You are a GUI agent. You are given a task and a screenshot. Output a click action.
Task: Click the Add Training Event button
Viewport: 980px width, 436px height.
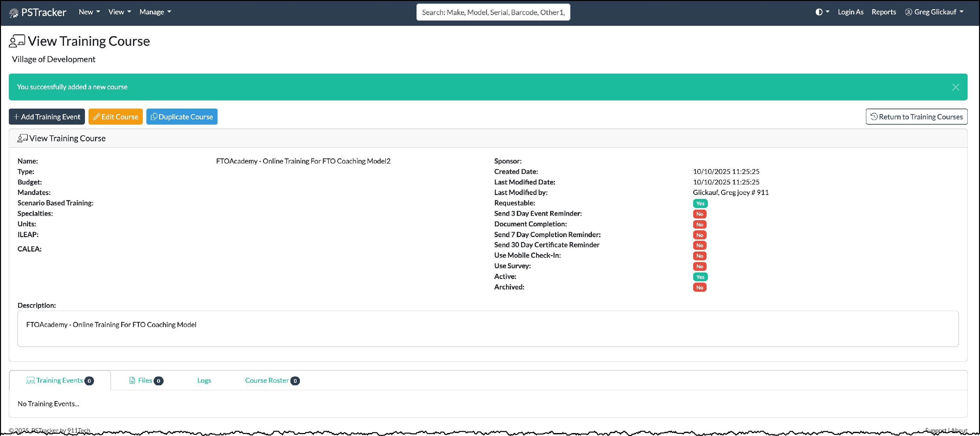(x=47, y=116)
